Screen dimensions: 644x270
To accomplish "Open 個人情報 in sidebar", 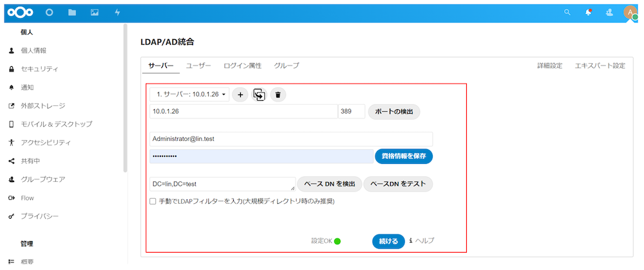I will [33, 50].
